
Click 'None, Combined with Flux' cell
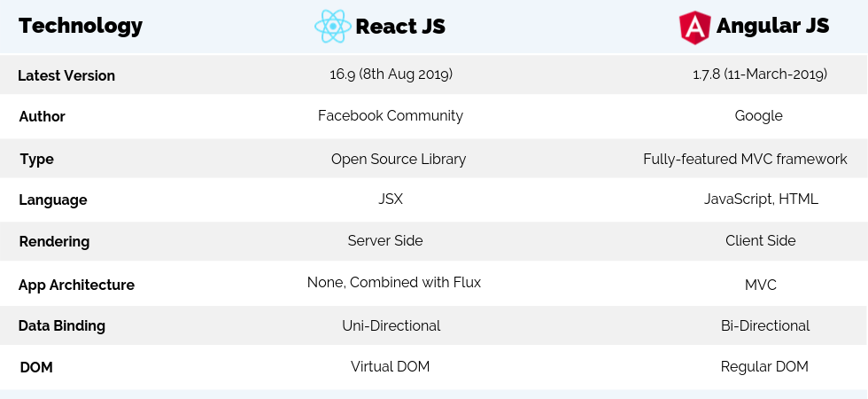[x=394, y=282]
